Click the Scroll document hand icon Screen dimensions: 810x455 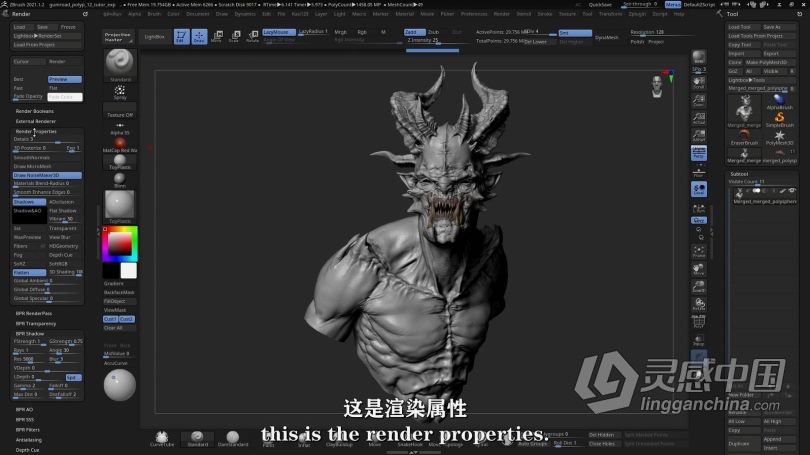tap(699, 83)
